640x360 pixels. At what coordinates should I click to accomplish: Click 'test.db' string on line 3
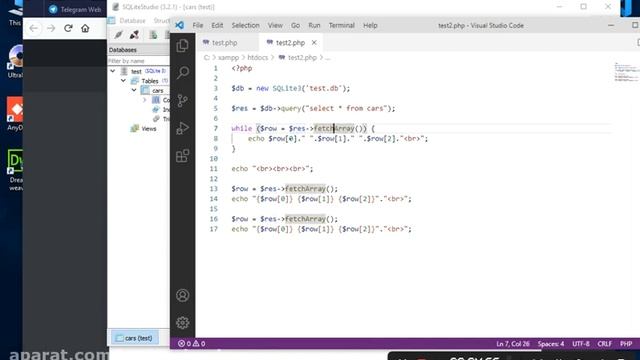pyautogui.click(x=324, y=88)
